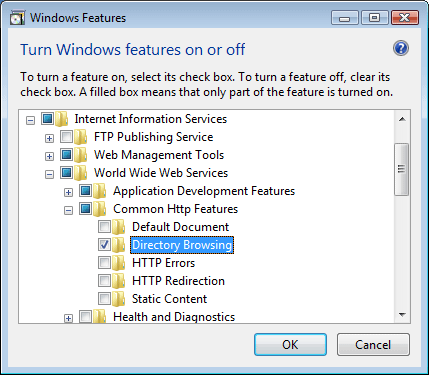Click the Windows Features title bar icon

click(x=17, y=18)
